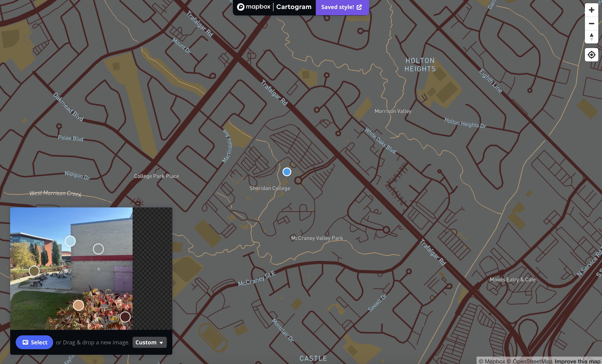602x364 pixels.
Task: Click the Mapbox logo icon
Action: 241,7
